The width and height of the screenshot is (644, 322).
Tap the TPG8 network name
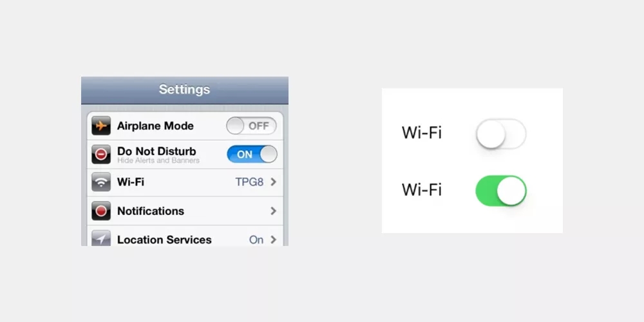(x=249, y=182)
